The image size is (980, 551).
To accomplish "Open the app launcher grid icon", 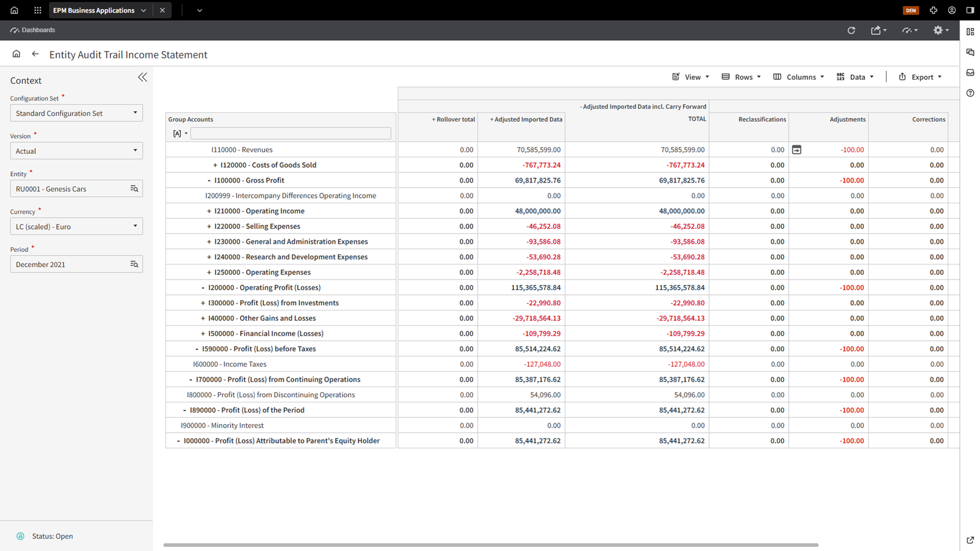I will 38,10.
